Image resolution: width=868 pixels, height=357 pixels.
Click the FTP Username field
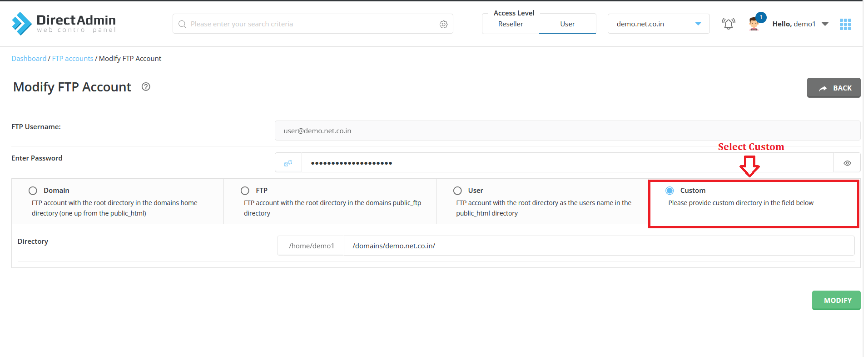[567, 131]
